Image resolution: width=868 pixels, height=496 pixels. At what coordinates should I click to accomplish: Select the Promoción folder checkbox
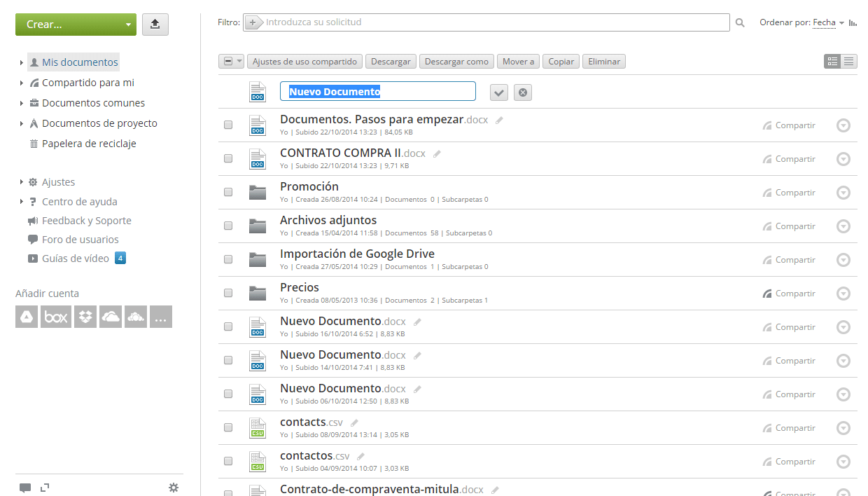tap(228, 192)
